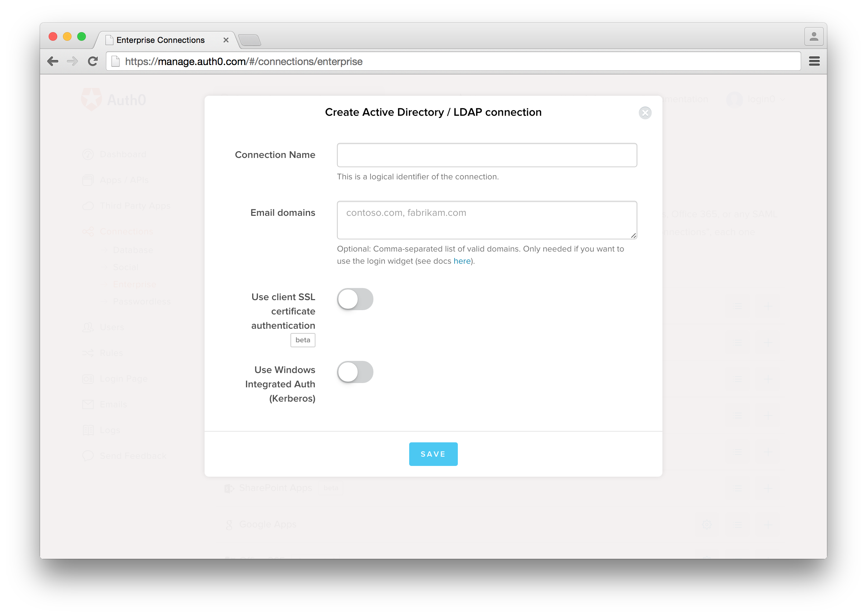The height and width of the screenshot is (616, 867).
Task: Click the yellow minimize window button
Action: (67, 36)
